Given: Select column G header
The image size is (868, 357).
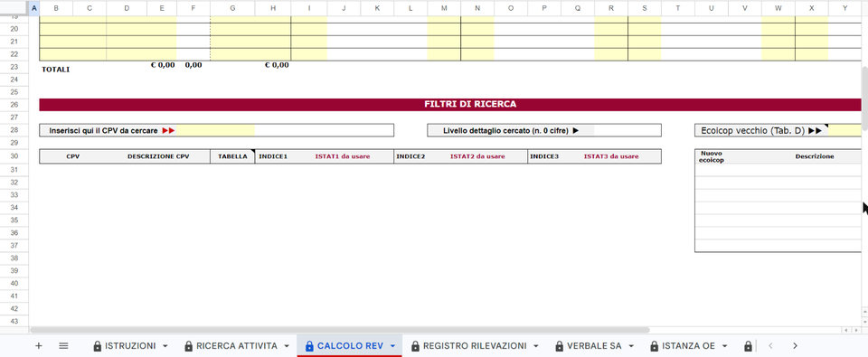Looking at the screenshot, I should click(x=231, y=8).
